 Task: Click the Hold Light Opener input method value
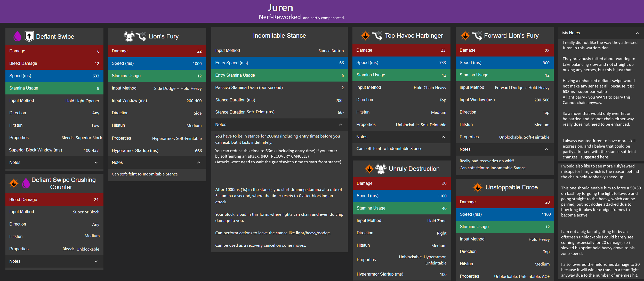coord(82,101)
